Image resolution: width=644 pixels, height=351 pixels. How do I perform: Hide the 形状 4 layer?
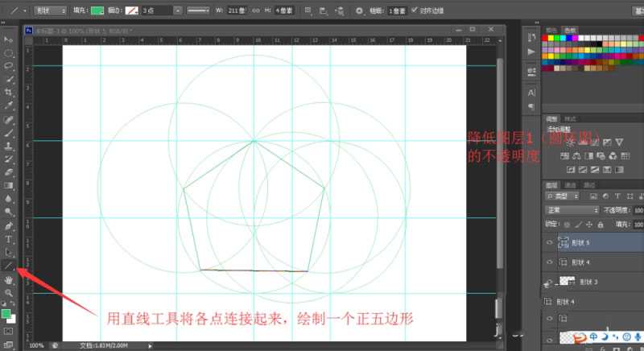click(550, 262)
